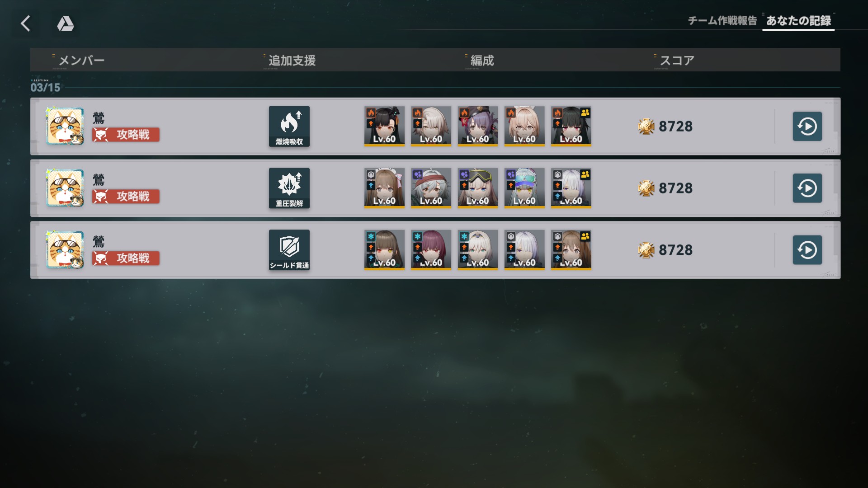Replay the first battle record

click(x=807, y=127)
